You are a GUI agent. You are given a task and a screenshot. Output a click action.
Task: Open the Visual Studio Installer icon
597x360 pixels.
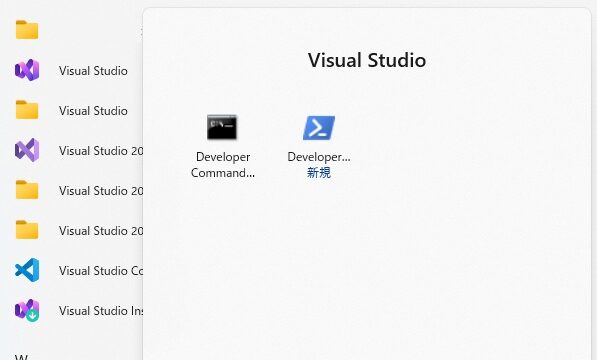pyautogui.click(x=27, y=310)
